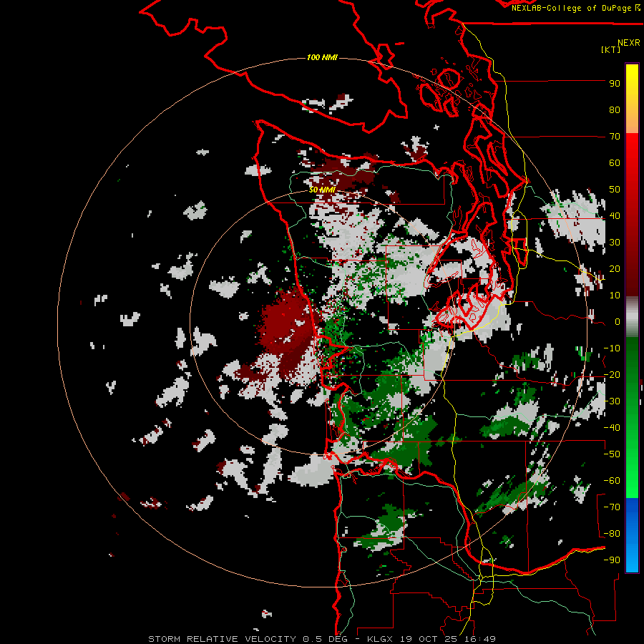The image size is (644, 644).
Task: Select the 60 knot scale value
Action: tap(615, 163)
